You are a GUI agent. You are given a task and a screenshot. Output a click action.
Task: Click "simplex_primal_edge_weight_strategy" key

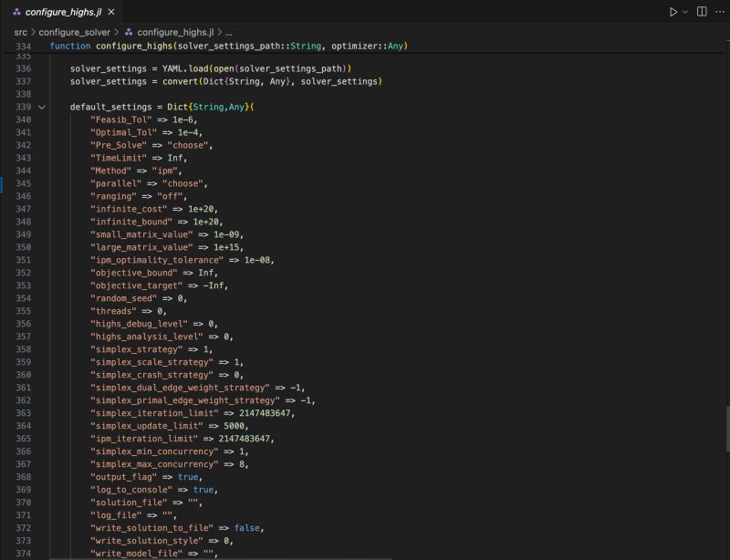[x=185, y=400]
